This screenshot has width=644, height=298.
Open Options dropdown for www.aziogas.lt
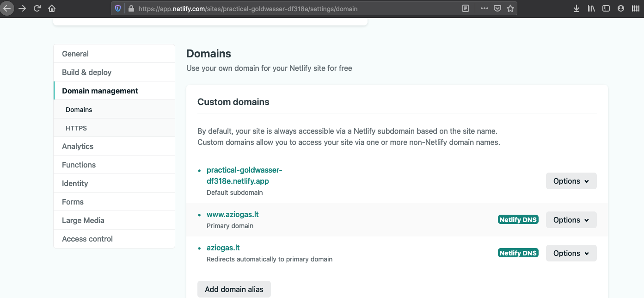coord(571,219)
